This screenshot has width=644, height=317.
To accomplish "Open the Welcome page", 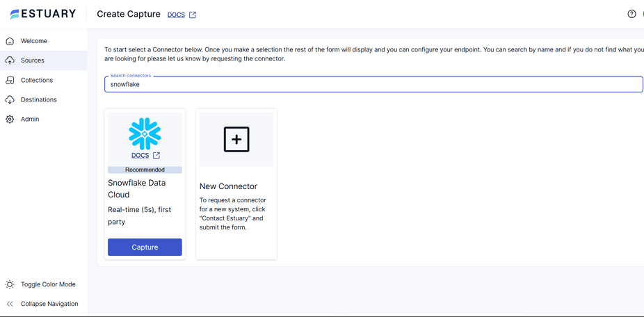I will tap(34, 41).
